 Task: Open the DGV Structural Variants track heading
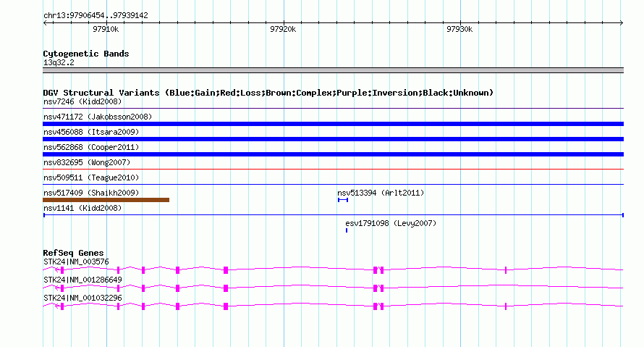(x=268, y=93)
